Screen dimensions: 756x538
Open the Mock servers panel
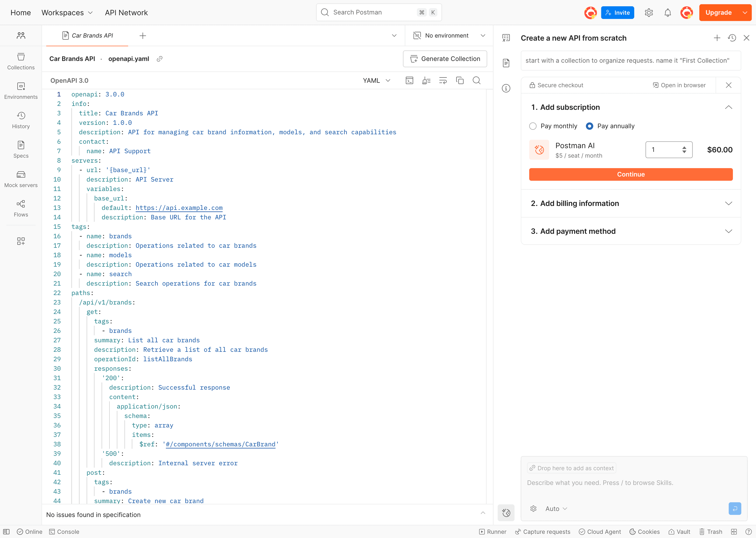21,179
